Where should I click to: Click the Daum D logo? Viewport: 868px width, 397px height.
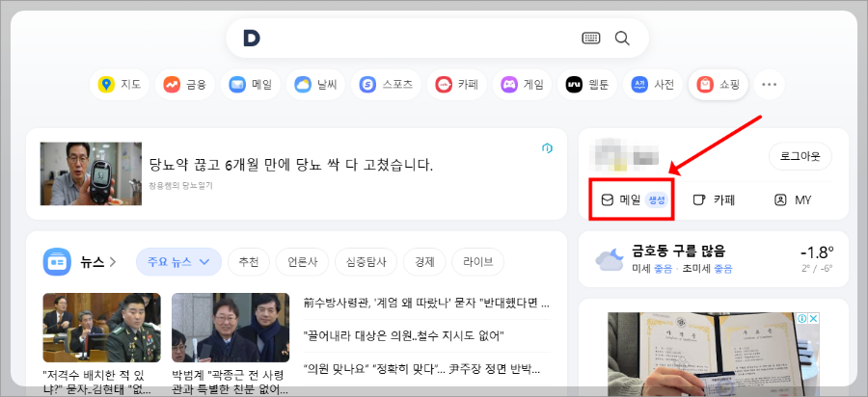[252, 39]
